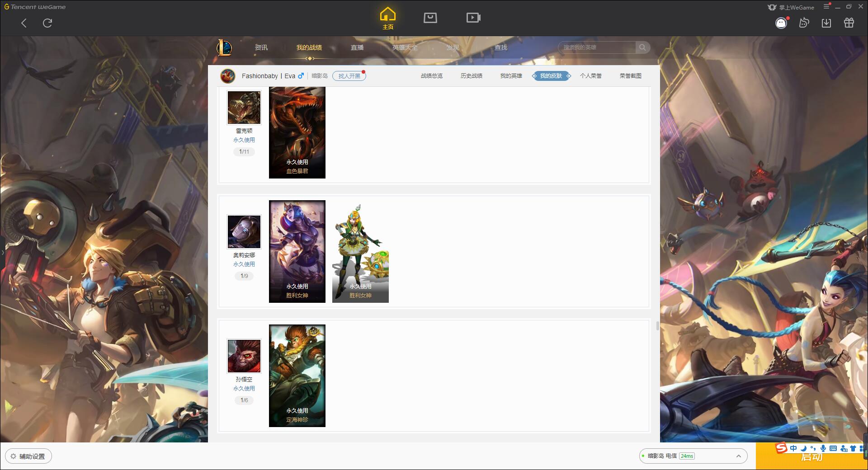The height and width of the screenshot is (470, 868).
Task: Click the blue male gender icon
Action: (301, 75)
